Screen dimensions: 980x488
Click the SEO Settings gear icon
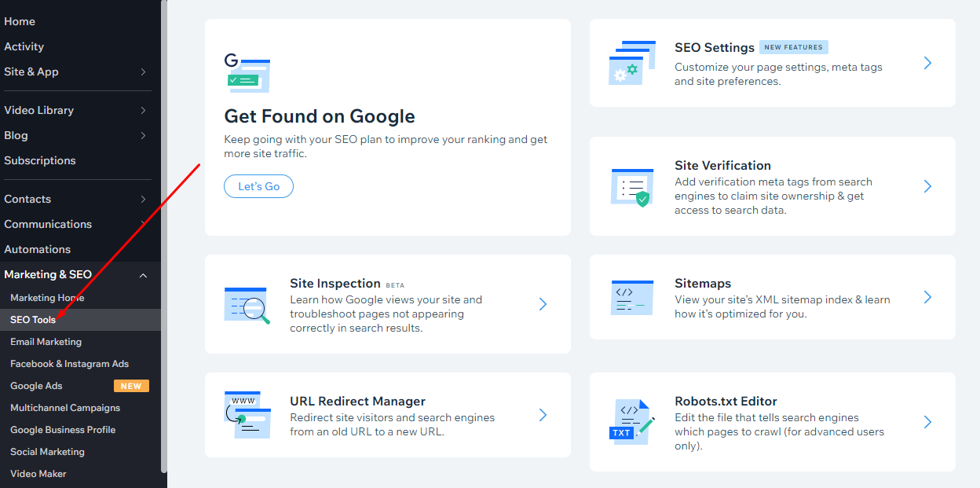click(632, 63)
